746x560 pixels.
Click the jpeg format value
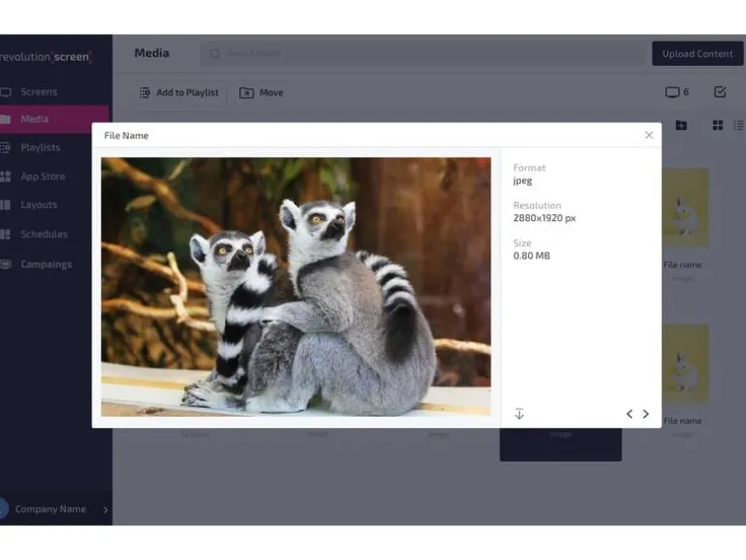(522, 180)
